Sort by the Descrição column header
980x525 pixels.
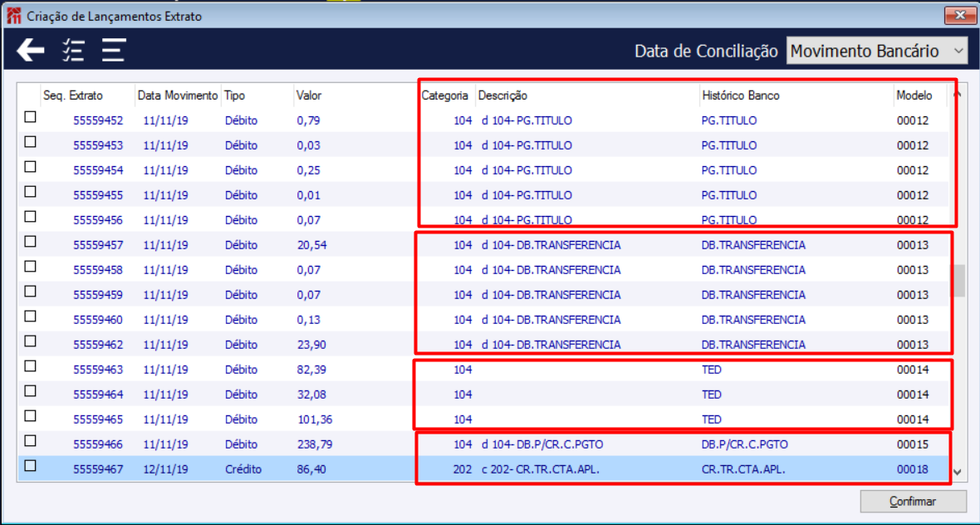[x=503, y=96]
